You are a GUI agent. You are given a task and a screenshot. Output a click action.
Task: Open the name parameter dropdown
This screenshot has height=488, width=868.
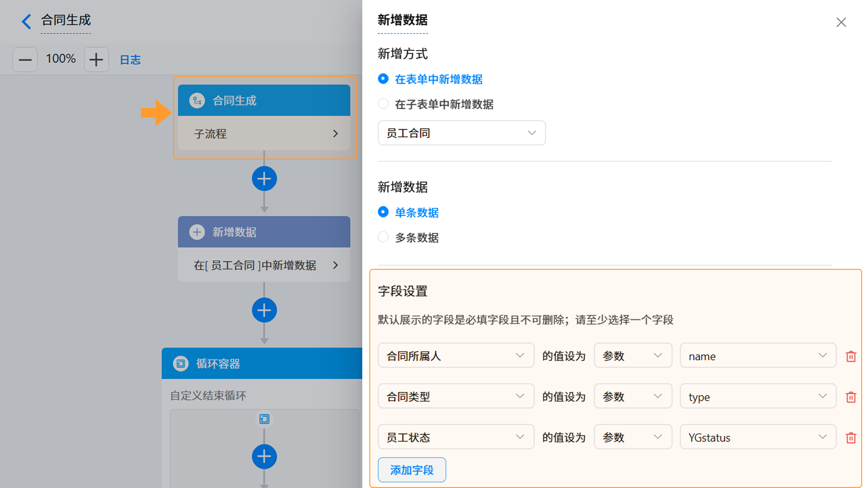point(758,356)
